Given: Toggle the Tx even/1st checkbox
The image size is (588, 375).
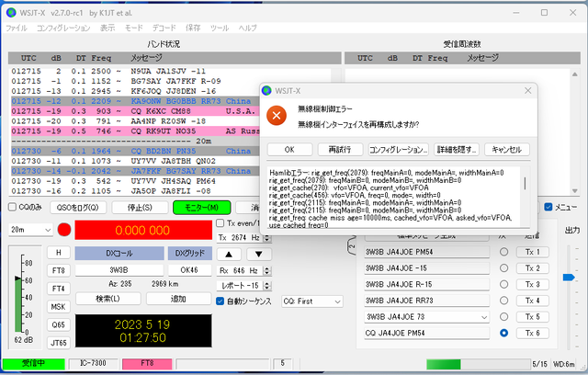Looking at the screenshot, I should pos(220,223).
